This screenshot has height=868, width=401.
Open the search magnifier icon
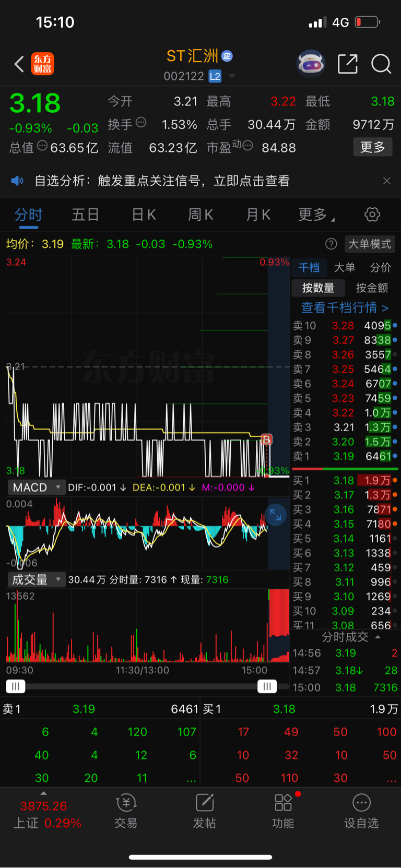click(x=381, y=64)
